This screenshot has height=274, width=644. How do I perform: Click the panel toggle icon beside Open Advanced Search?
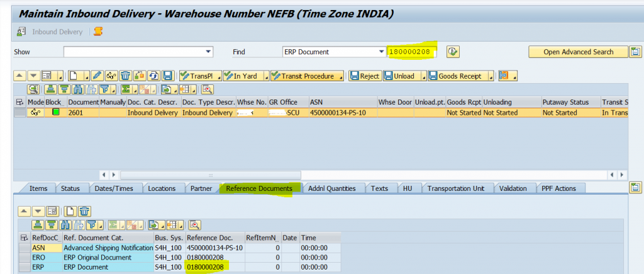pyautogui.click(x=635, y=52)
